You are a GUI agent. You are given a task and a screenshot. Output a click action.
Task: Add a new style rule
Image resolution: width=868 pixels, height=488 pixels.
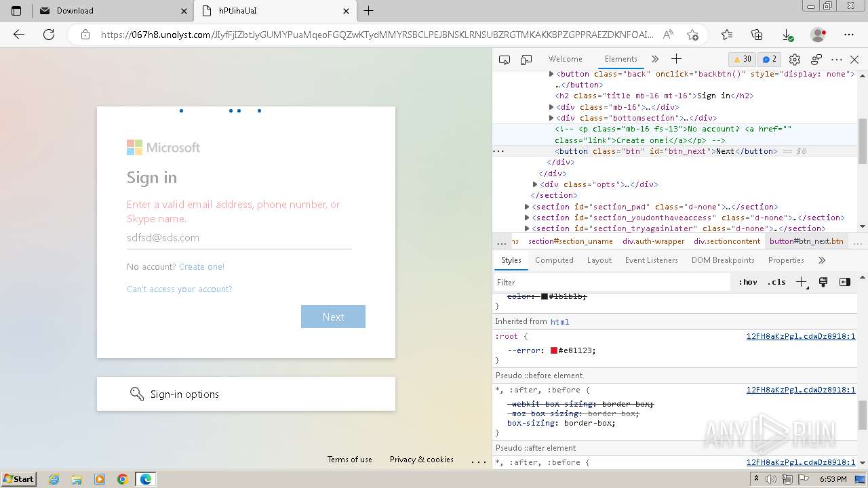[802, 282]
